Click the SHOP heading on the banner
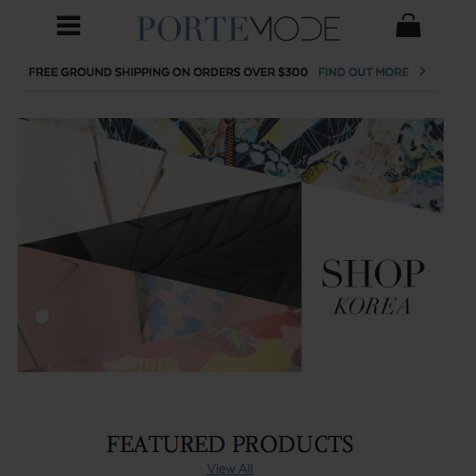Viewport: 476px width, 476px height. 373,273
